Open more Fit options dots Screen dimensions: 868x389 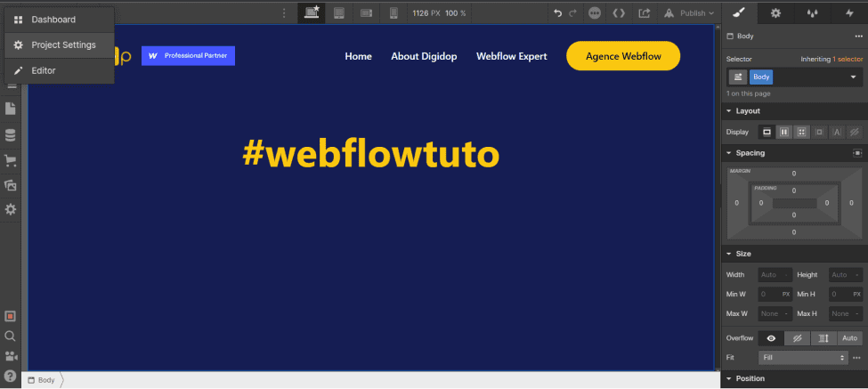pos(857,358)
